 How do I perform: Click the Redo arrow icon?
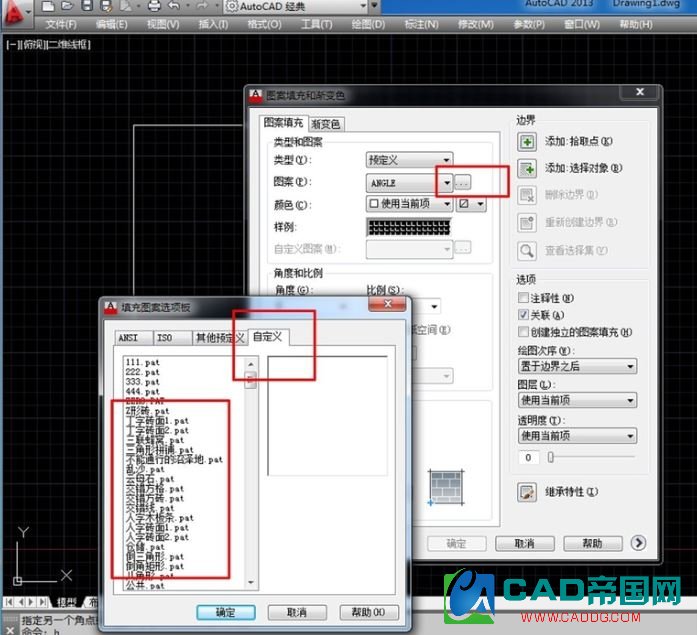202,5
